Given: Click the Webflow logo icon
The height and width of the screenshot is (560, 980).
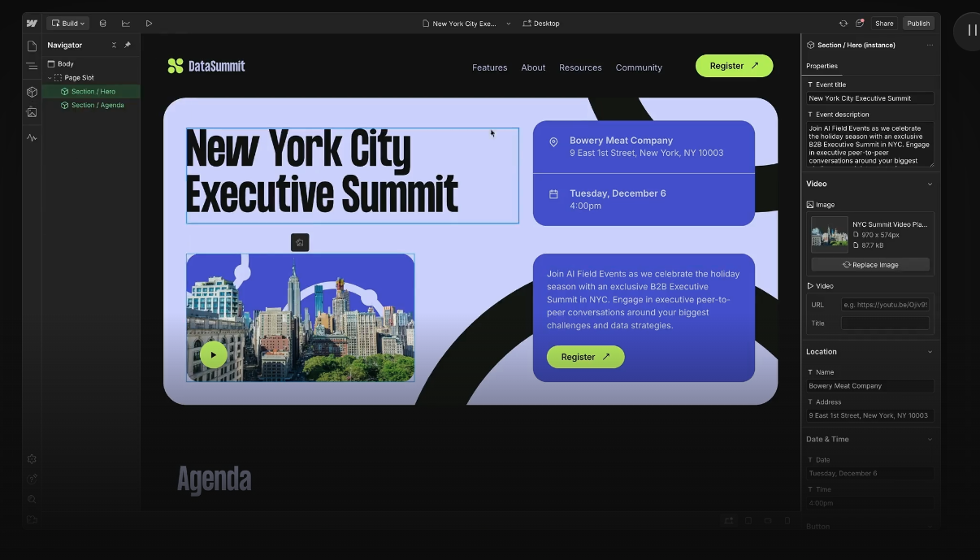Looking at the screenshot, I should 32,23.
